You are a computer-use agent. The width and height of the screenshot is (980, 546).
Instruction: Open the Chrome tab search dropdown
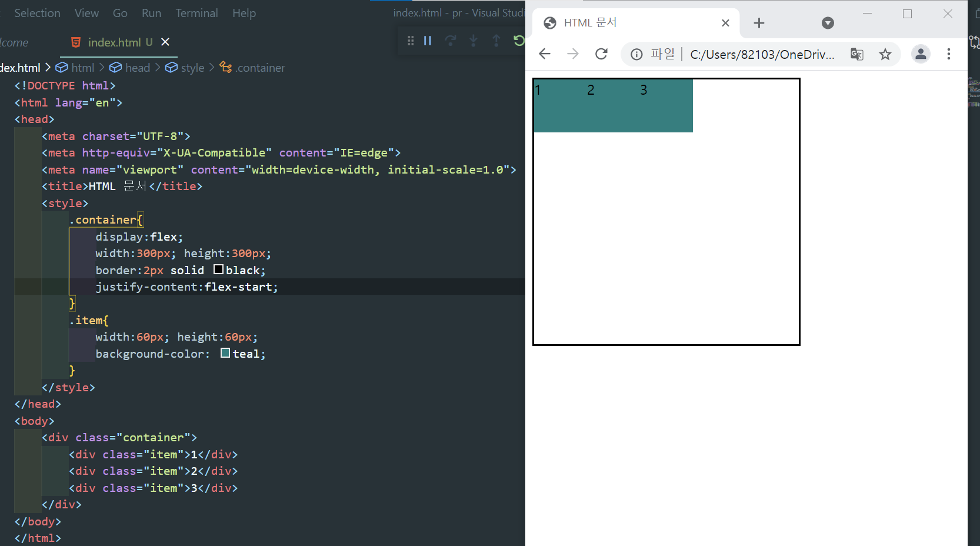click(828, 23)
